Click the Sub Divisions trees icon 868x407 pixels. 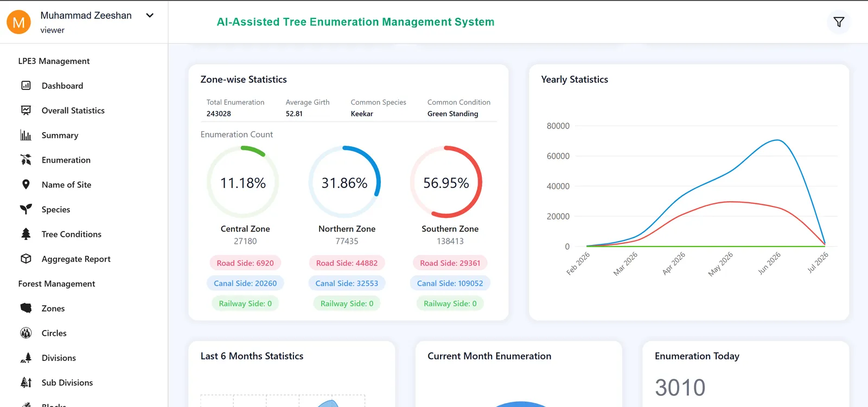tap(25, 383)
